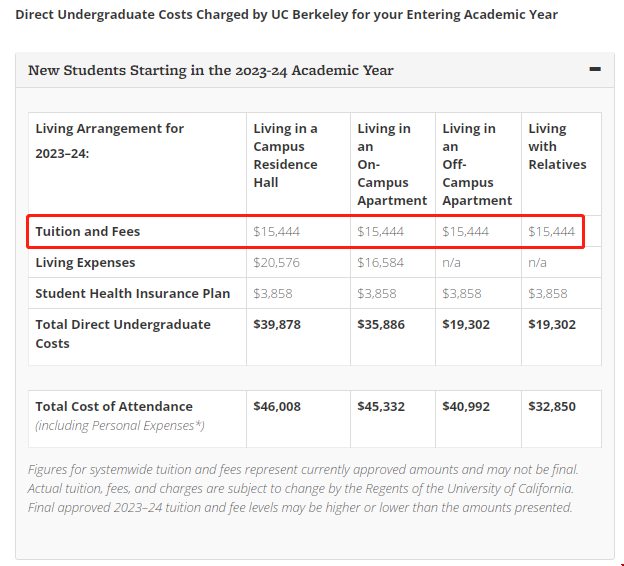Select the Total Cost of Attendance label

(x=114, y=406)
